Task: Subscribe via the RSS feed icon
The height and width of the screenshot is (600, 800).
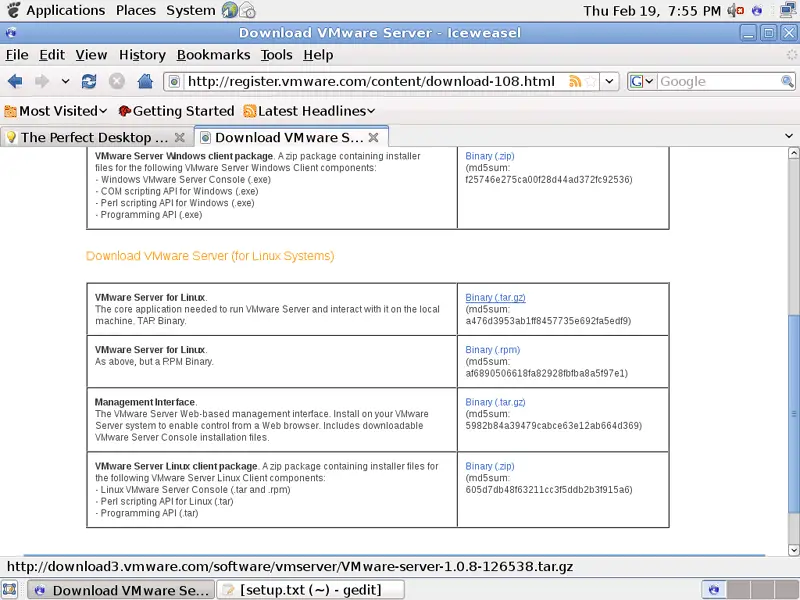Action: pyautogui.click(x=575, y=82)
